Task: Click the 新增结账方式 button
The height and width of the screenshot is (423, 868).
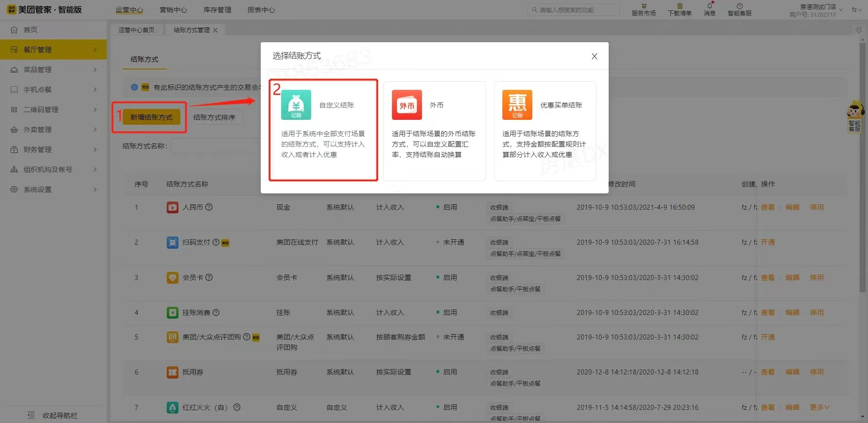Action: 151,117
